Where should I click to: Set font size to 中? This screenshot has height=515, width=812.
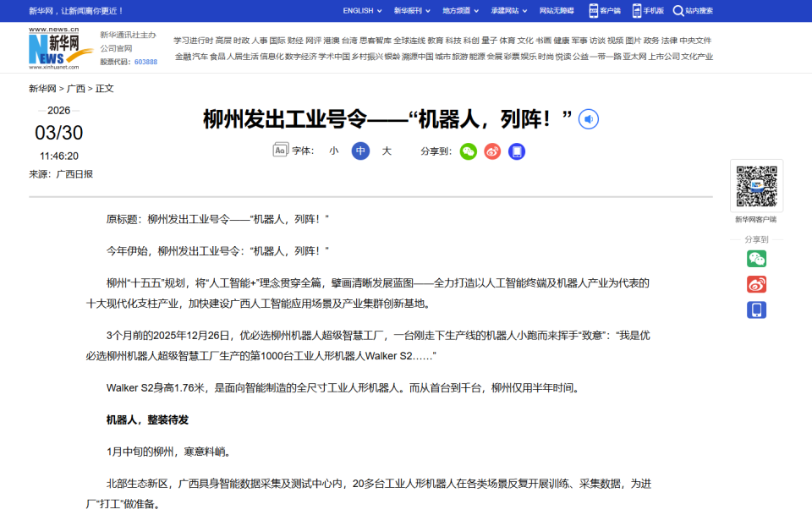pyautogui.click(x=360, y=151)
